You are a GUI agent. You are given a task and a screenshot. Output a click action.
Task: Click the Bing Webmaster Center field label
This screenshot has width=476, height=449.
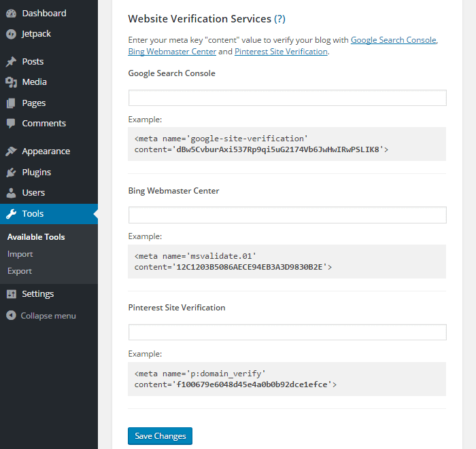[173, 191]
